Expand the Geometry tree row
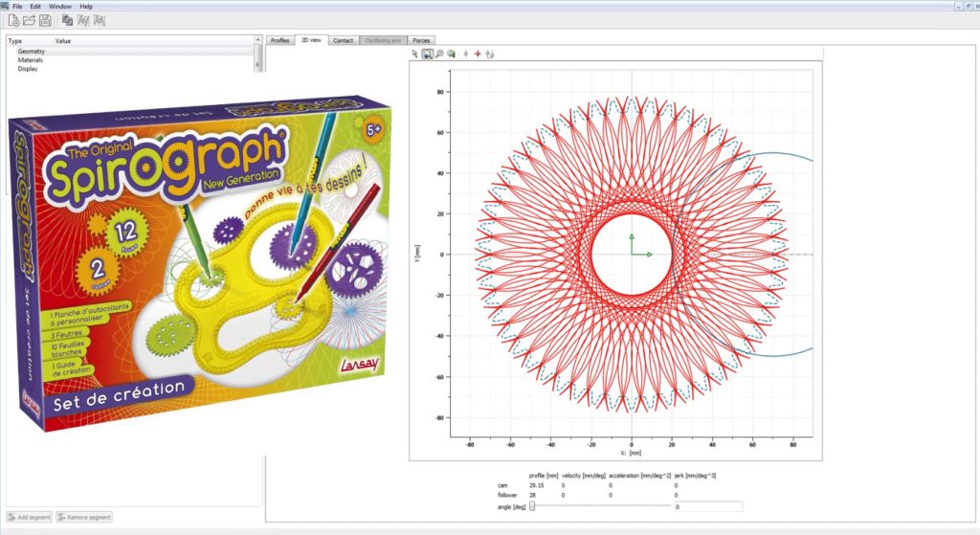Screen dimensions: 980x535 coord(33,51)
